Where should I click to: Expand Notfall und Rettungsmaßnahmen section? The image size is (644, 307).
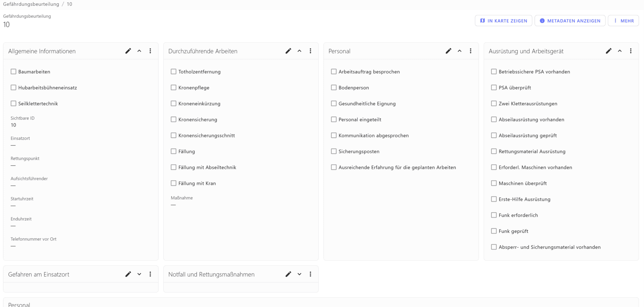299,274
